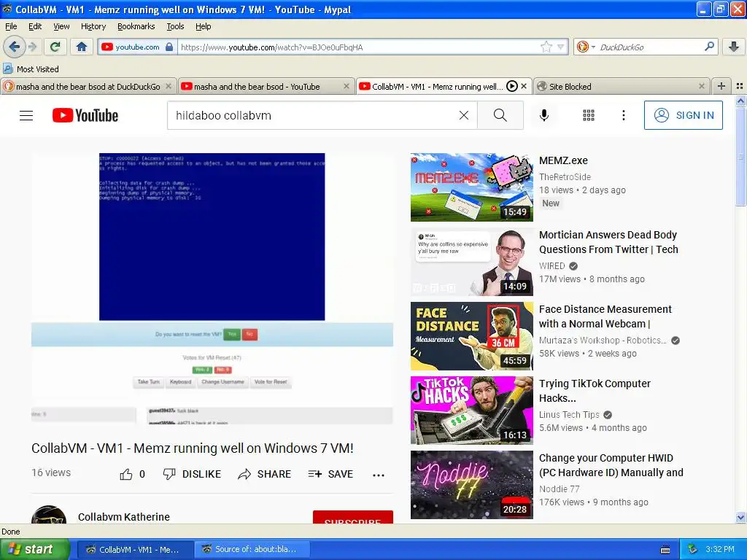Image resolution: width=747 pixels, height=560 pixels.
Task: Open the Help menu
Action: click(204, 26)
